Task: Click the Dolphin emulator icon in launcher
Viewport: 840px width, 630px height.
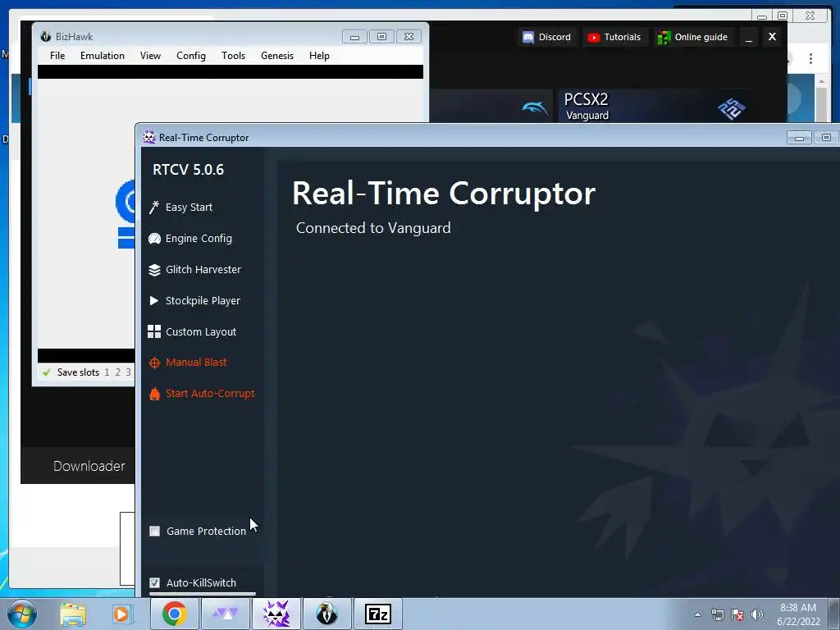Action: (534, 108)
